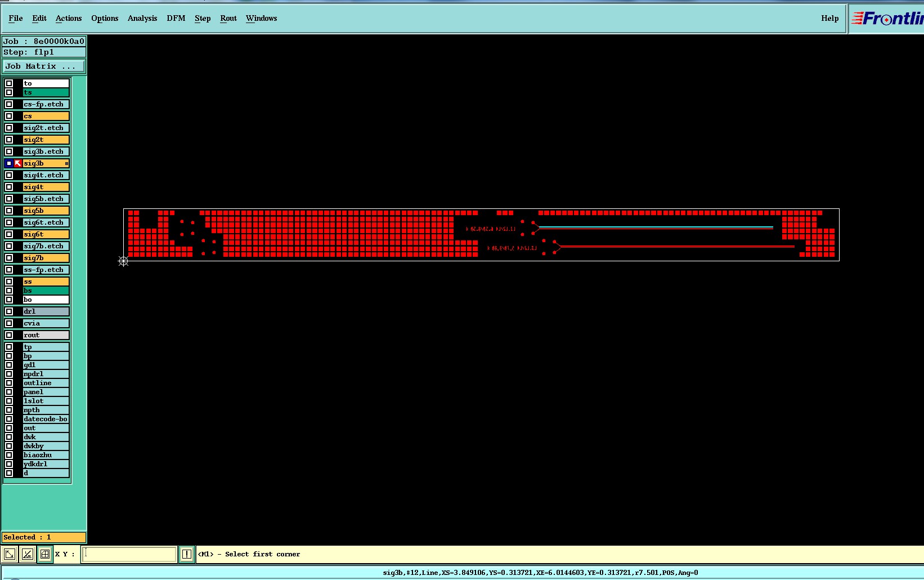
Task: Click the exclamation mark icon next to XY field
Action: 187,554
